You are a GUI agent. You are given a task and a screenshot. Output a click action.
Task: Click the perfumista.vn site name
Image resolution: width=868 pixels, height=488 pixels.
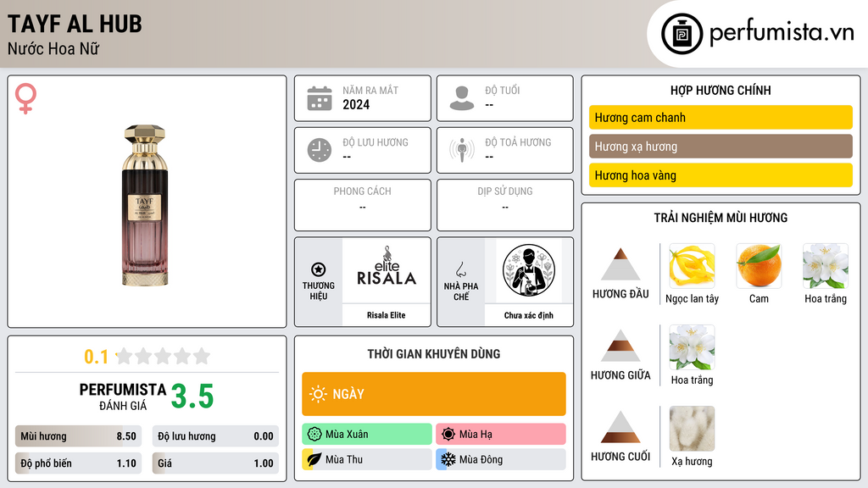click(781, 32)
